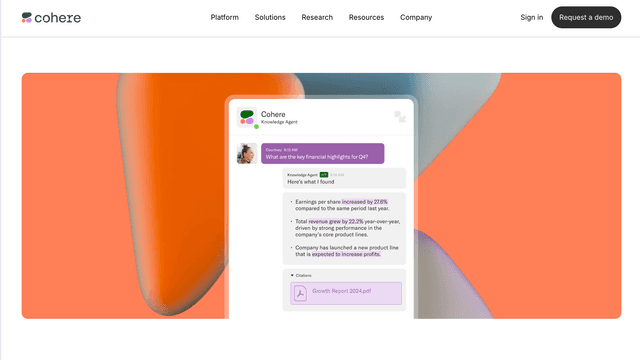640x360 pixels.
Task: Click the Request a demo button
Action: (x=586, y=18)
